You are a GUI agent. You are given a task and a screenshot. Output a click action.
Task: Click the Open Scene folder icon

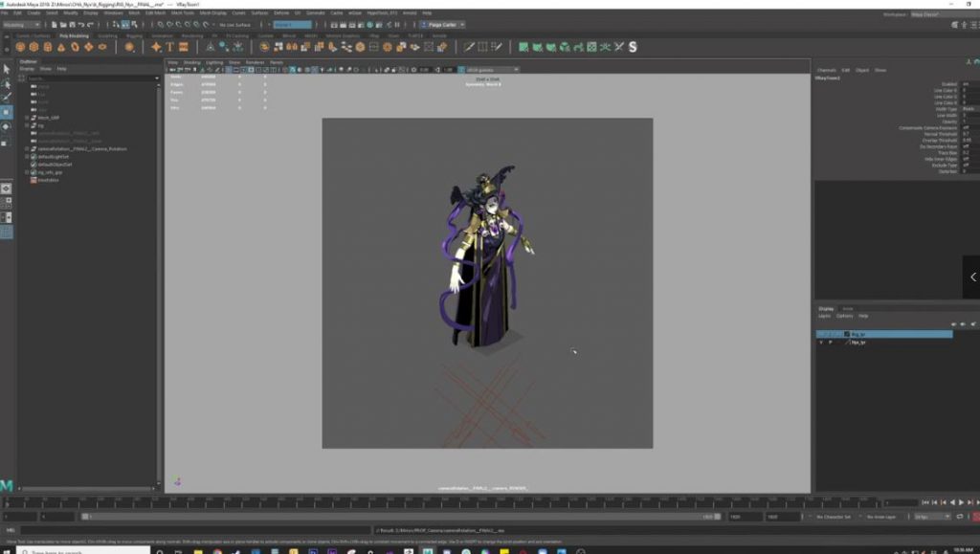[x=63, y=25]
